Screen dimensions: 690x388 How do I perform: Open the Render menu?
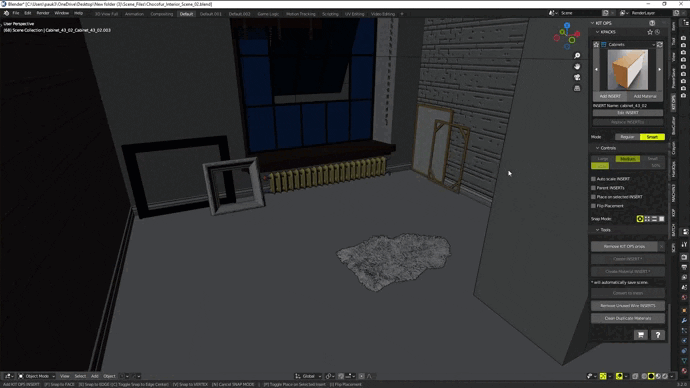pyautogui.click(x=43, y=13)
